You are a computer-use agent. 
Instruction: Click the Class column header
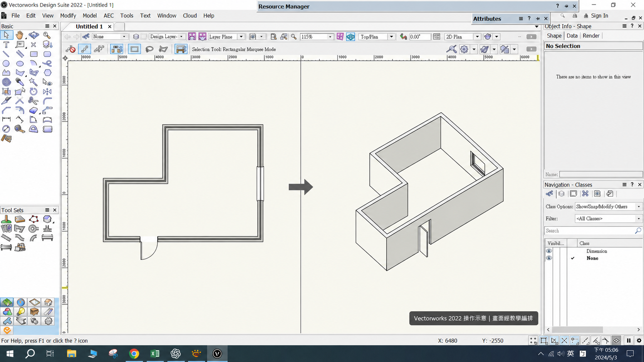tap(610, 243)
